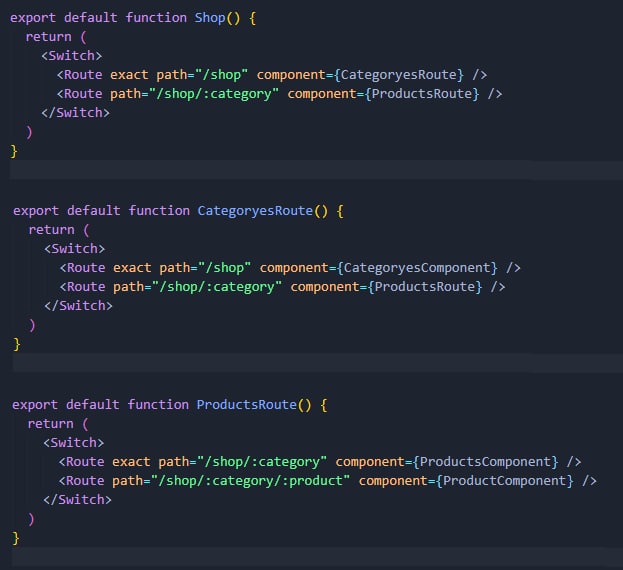Click the return keyword in Shop function

click(48, 37)
